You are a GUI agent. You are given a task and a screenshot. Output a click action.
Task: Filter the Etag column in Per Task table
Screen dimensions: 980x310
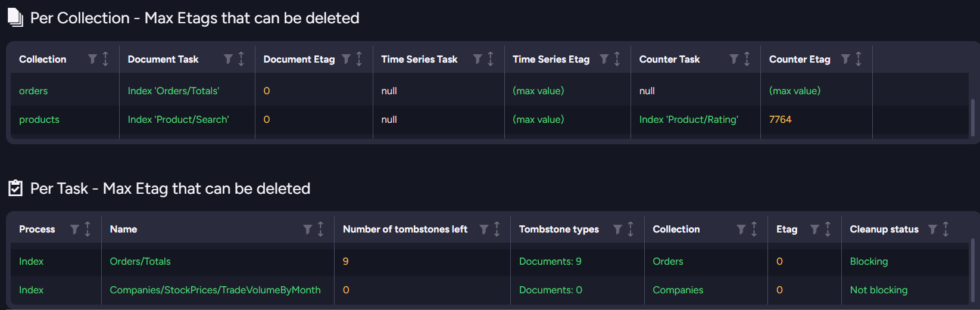tap(814, 230)
